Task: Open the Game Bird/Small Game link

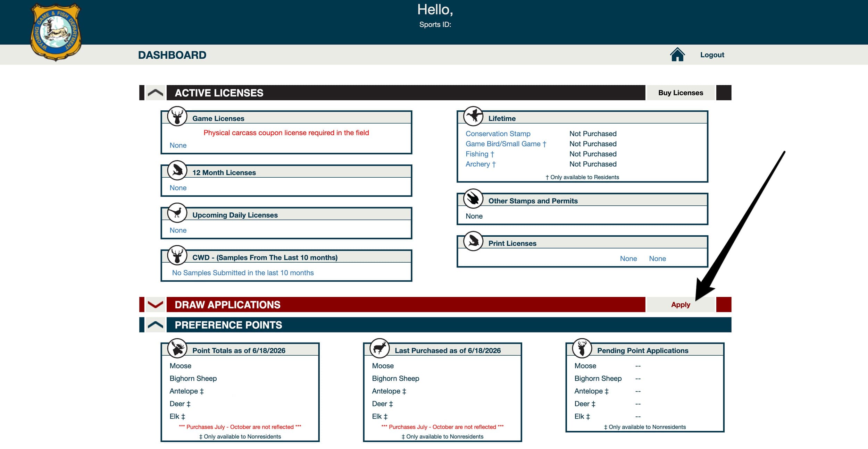Action: (x=506, y=144)
